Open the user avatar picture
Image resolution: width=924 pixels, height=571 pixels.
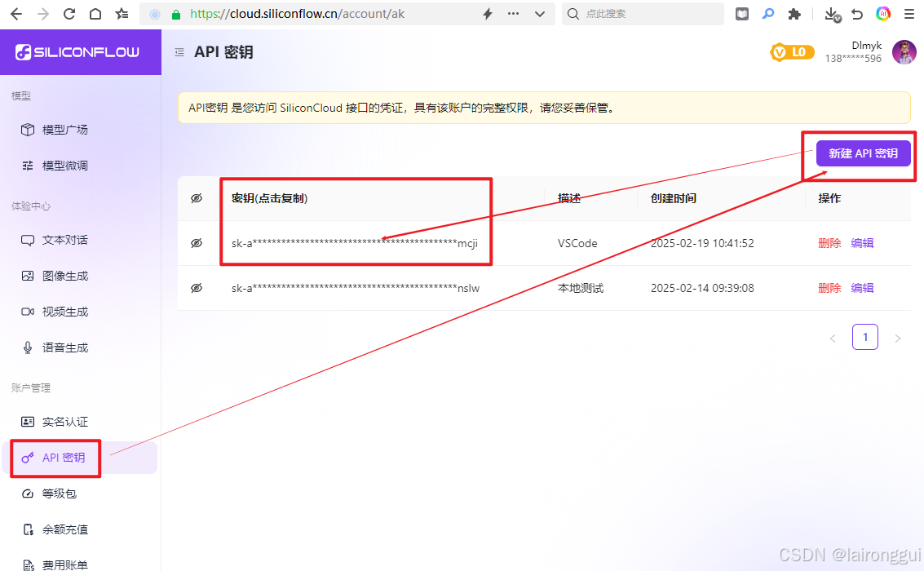[x=904, y=52]
